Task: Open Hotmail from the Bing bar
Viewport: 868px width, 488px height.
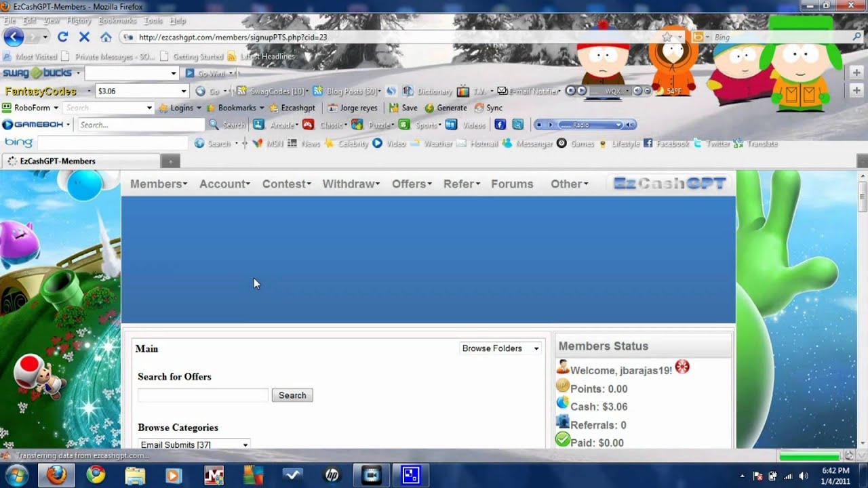Action: point(477,144)
